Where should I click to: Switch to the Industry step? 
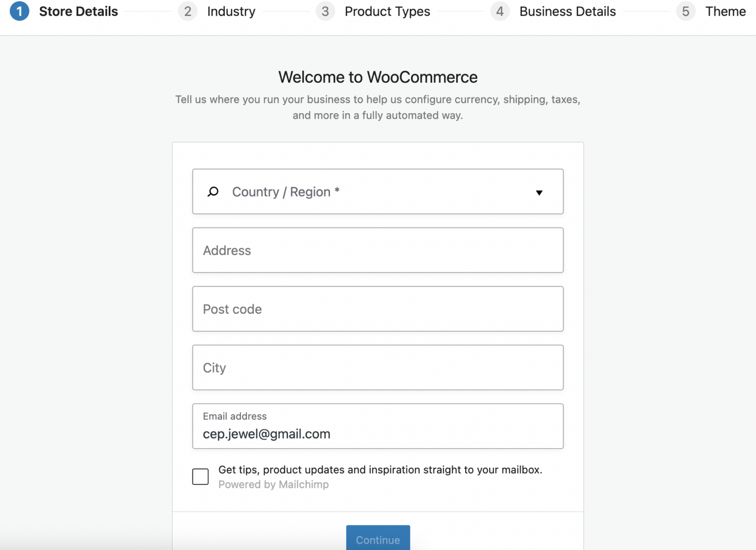point(231,11)
